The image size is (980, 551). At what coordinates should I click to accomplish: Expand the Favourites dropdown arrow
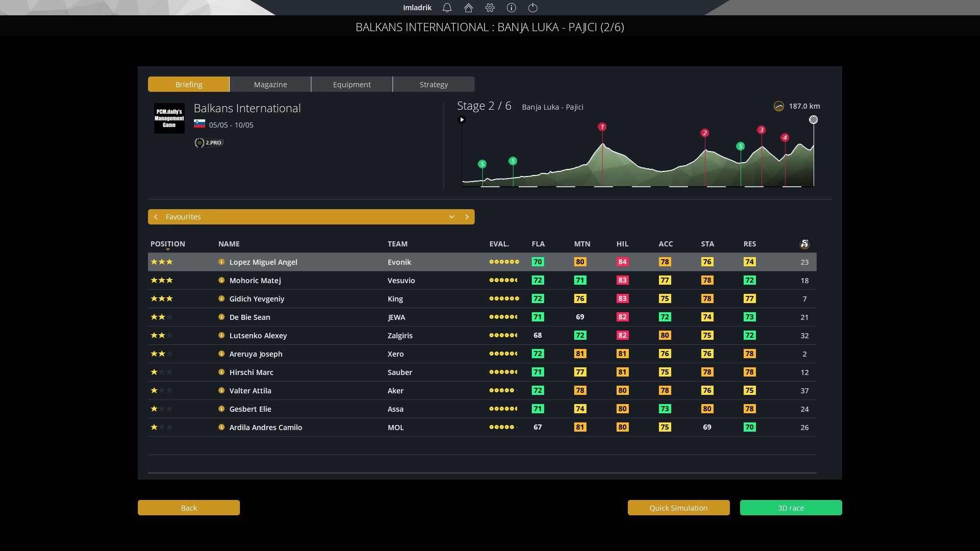pos(452,217)
